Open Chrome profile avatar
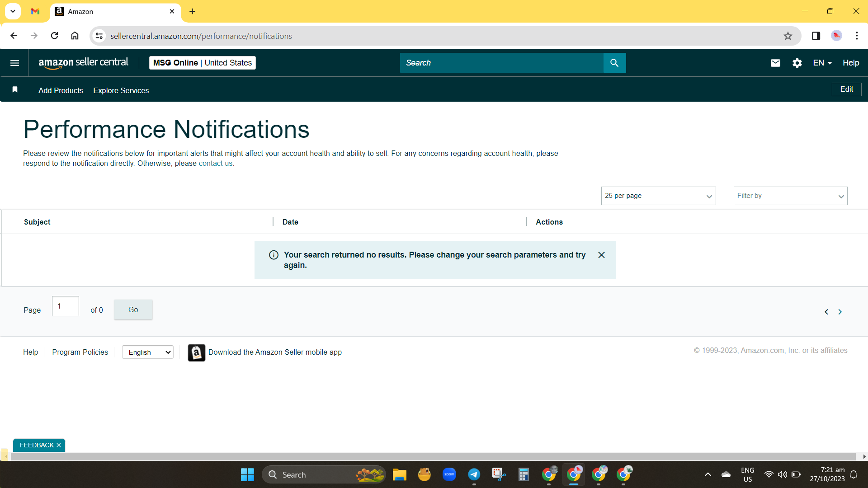Viewport: 868px width, 488px height. tap(836, 36)
